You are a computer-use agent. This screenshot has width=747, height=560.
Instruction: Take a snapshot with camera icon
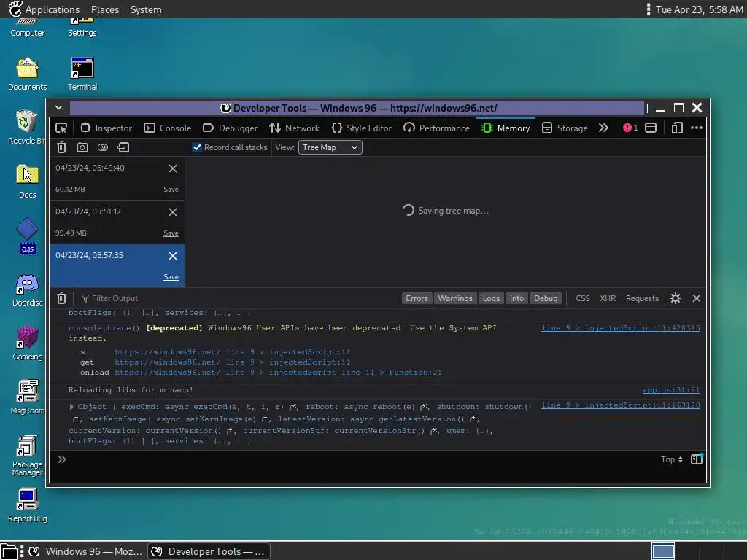coord(82,147)
